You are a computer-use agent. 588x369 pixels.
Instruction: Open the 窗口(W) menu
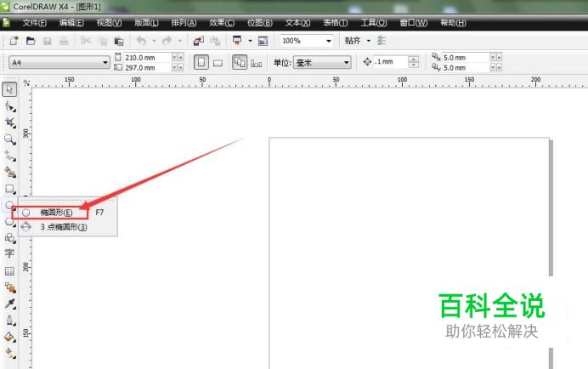coord(413,23)
